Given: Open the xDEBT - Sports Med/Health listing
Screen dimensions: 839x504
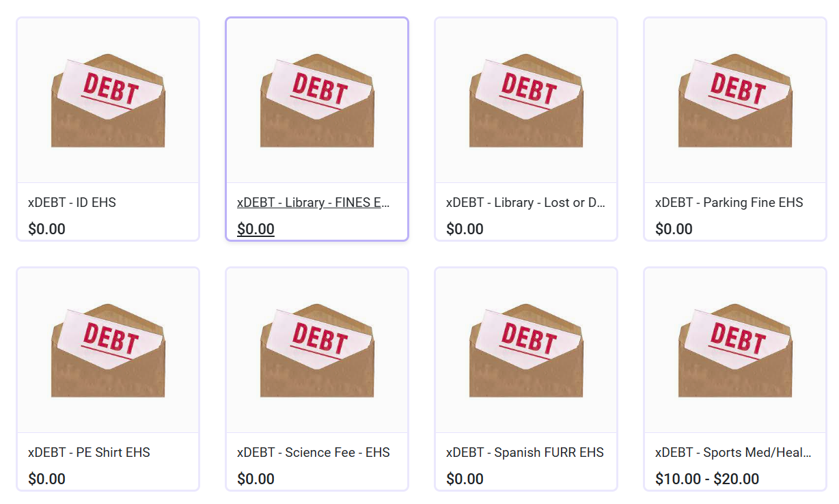Looking at the screenshot, I should point(732,452).
